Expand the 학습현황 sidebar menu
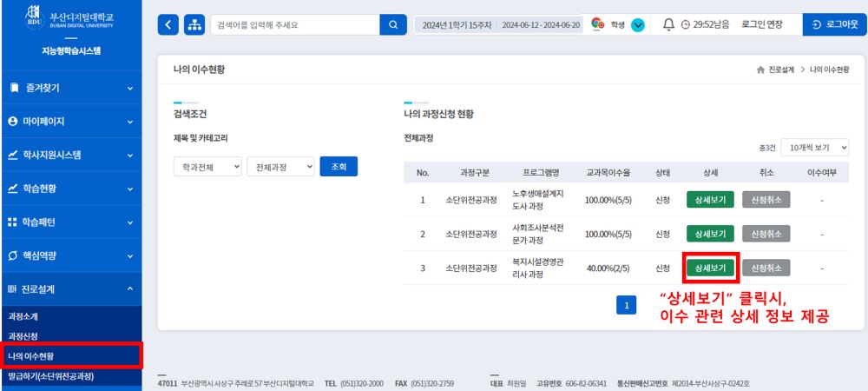This screenshot has height=391, width=868. (71, 189)
